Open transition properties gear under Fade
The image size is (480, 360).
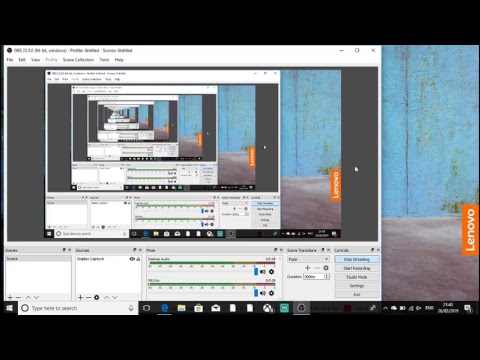pyautogui.click(x=326, y=268)
